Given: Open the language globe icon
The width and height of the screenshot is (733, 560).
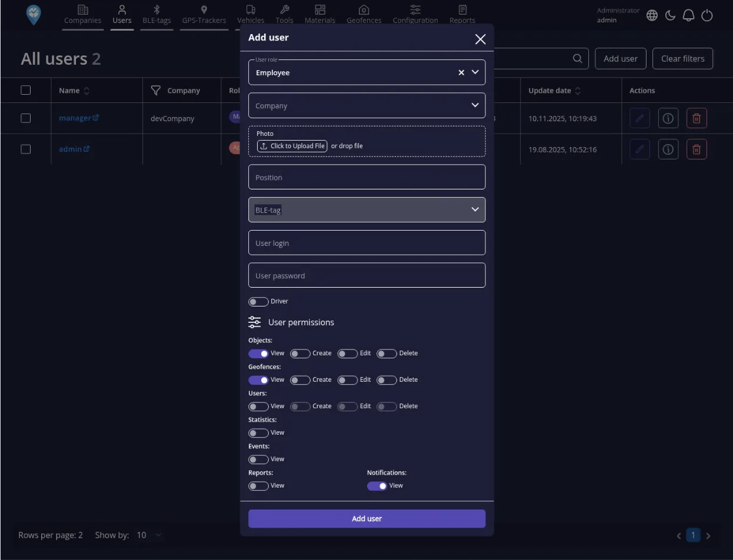Looking at the screenshot, I should 652,15.
